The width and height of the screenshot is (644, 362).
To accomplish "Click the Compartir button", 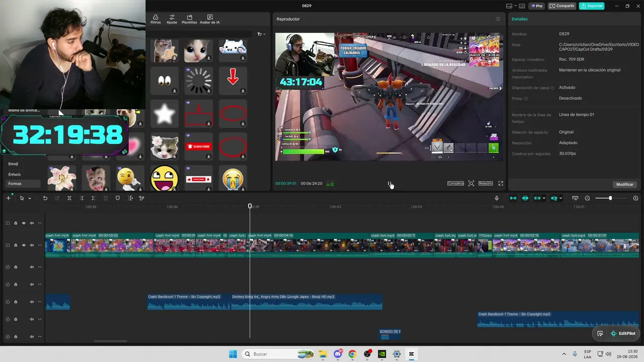I will 562,6.
